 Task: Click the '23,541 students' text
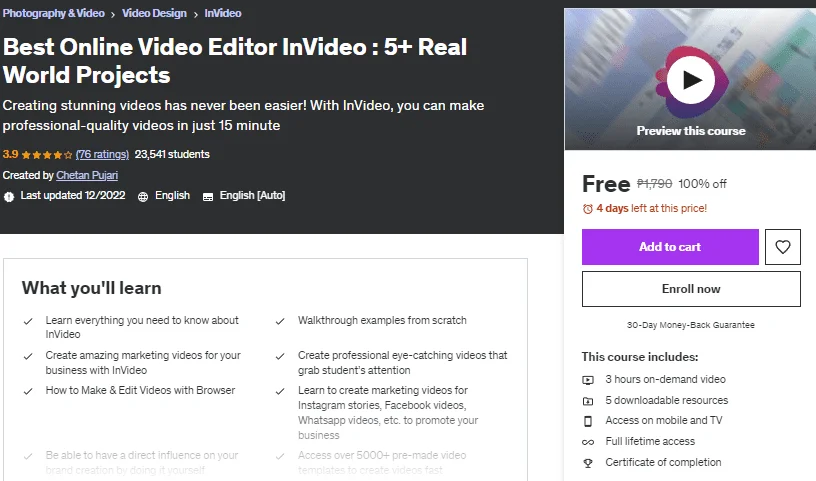pos(172,154)
